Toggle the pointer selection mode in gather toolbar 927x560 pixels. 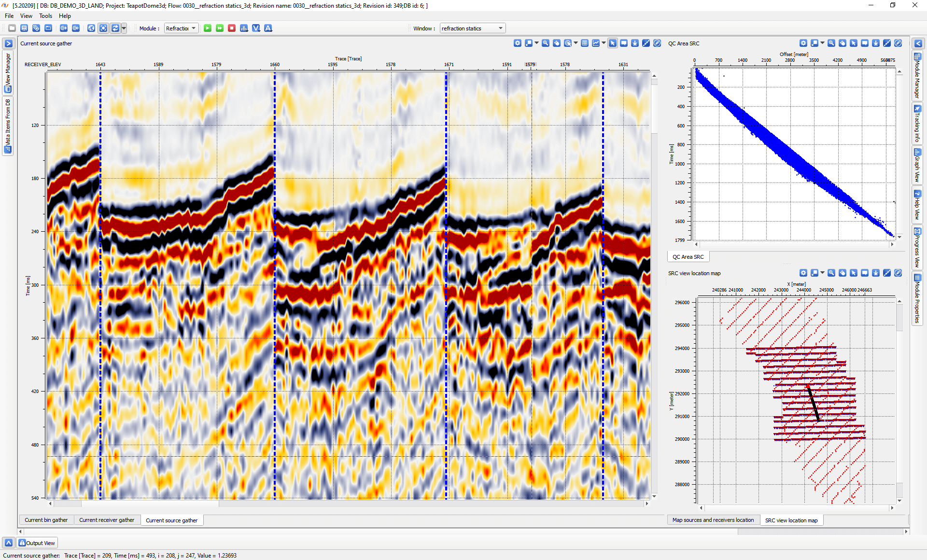coord(613,43)
